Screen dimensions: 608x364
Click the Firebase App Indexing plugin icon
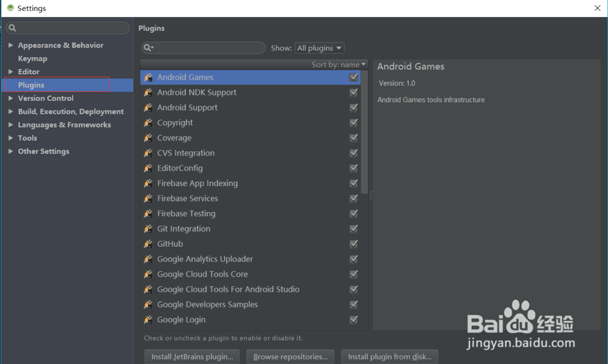click(148, 183)
